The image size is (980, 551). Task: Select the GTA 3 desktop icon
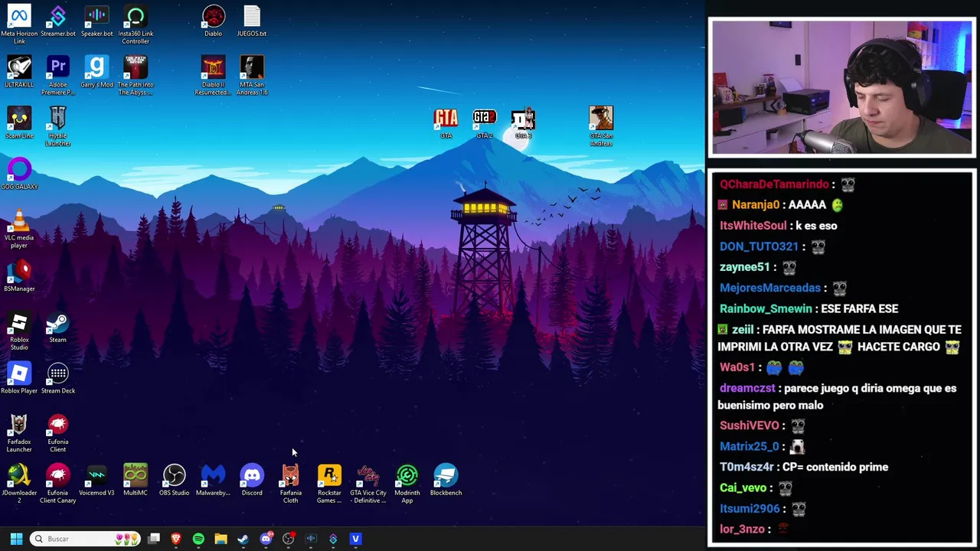(523, 122)
